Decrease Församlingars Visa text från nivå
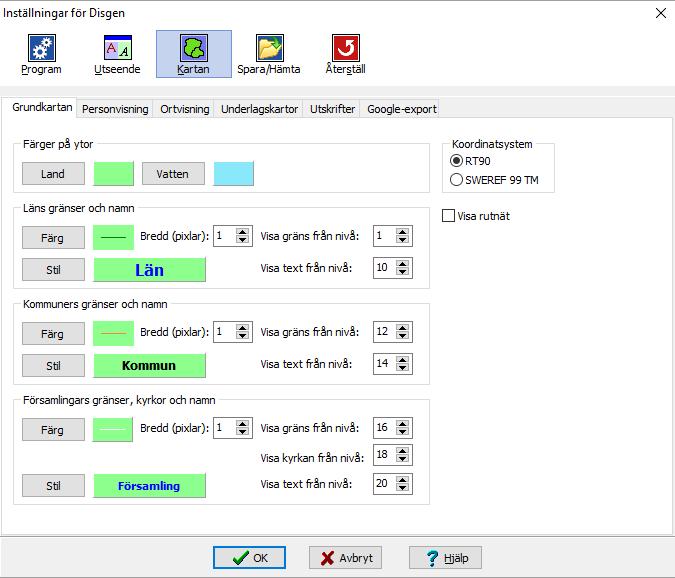This screenshot has width=675, height=578. 403,488
